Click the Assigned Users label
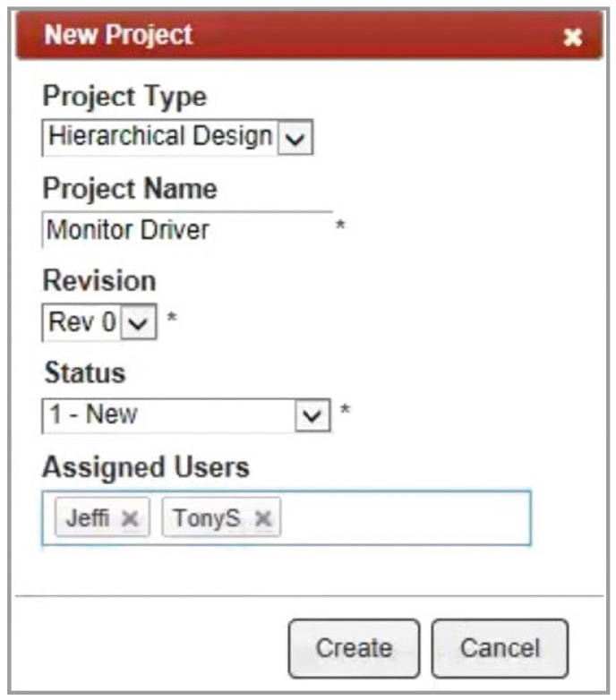The width and height of the screenshot is (616, 700). click(x=146, y=467)
